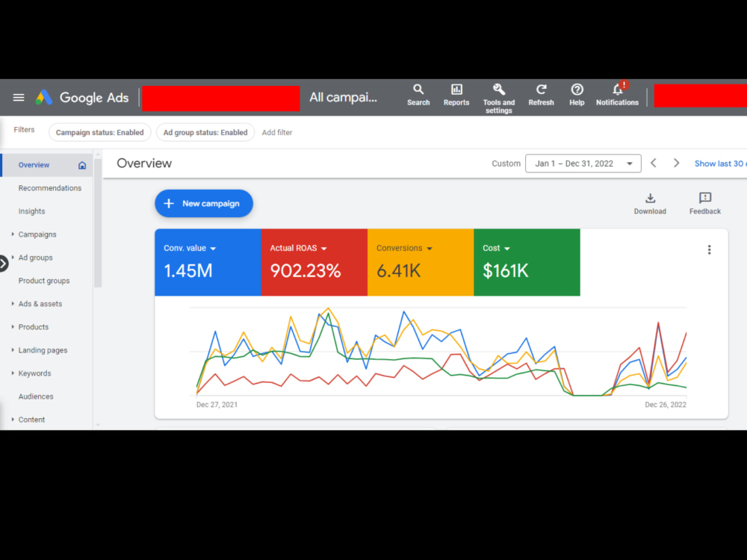
Task: Click the Dec 26, 2022 chart label
Action: coord(666,405)
